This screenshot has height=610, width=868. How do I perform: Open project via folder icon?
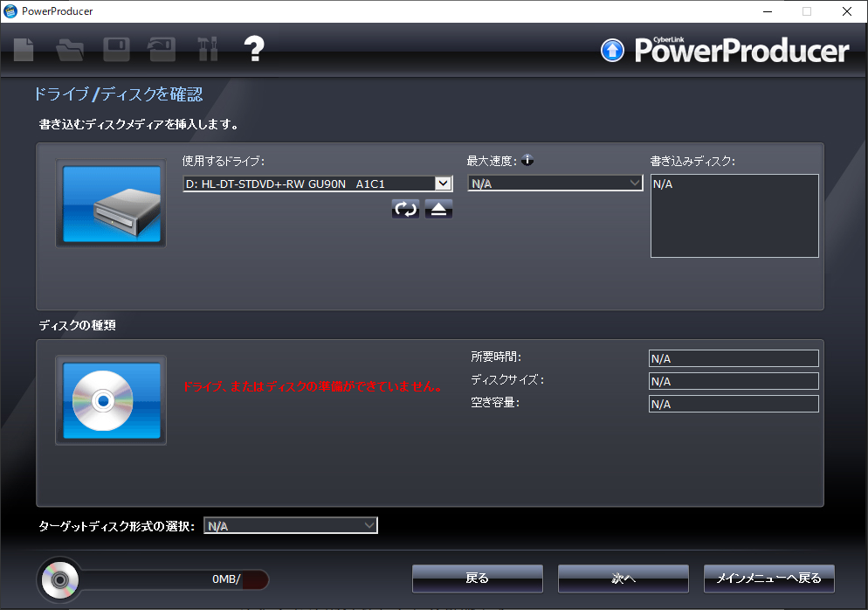tap(70, 49)
